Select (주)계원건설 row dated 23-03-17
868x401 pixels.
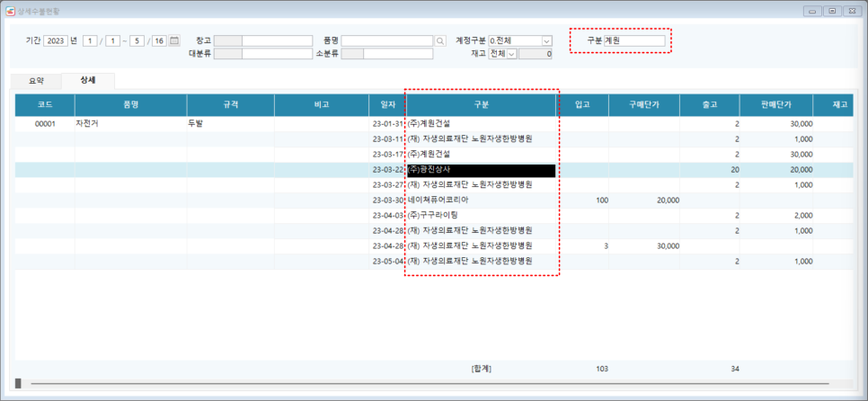pyautogui.click(x=481, y=155)
